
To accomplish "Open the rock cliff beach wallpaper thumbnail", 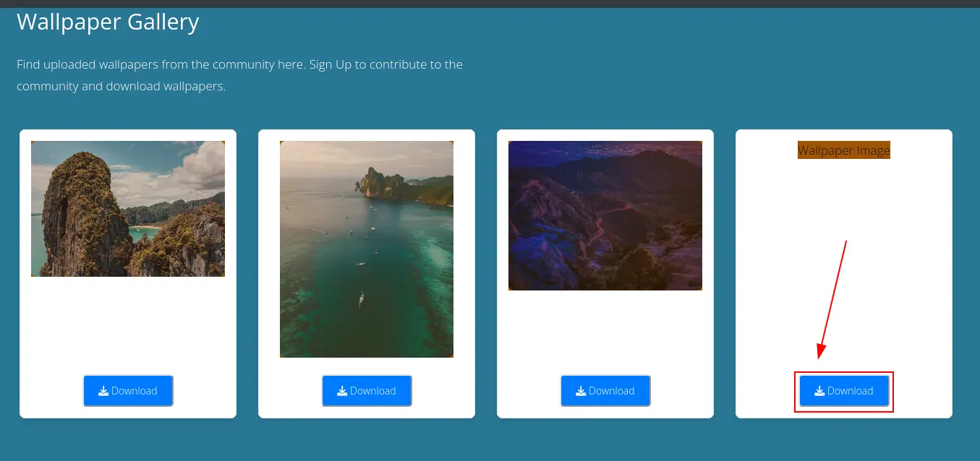I will 128,209.
